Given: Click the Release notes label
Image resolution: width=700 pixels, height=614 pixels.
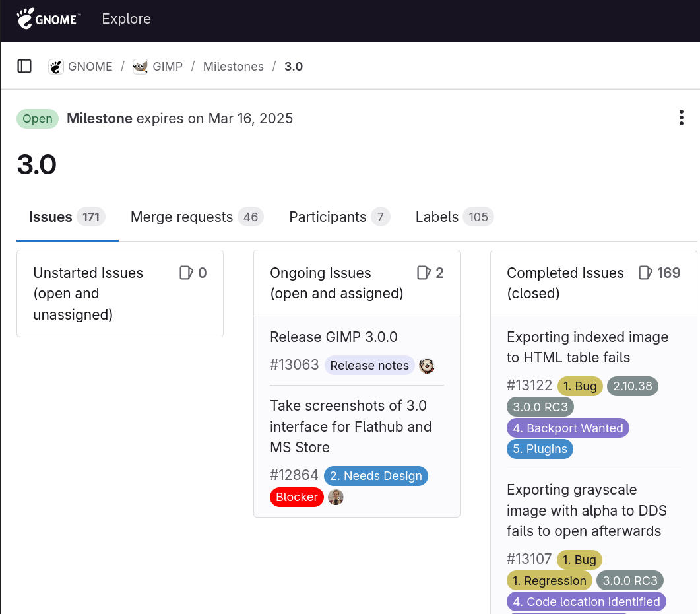Looking at the screenshot, I should coord(369,366).
